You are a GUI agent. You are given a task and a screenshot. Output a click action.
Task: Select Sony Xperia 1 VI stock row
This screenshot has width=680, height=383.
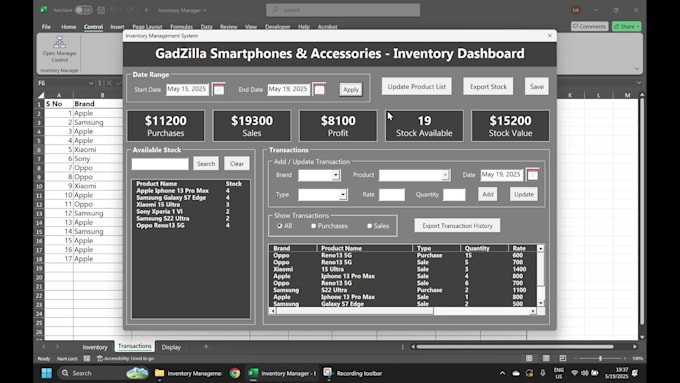(x=190, y=212)
